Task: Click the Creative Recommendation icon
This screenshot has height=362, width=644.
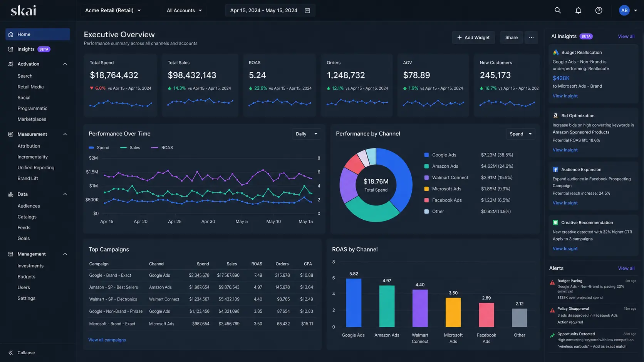Action: (x=556, y=223)
